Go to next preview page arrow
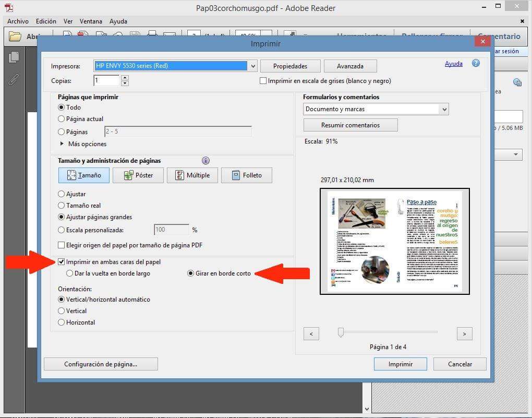Image resolution: width=532 pixels, height=418 pixels. click(x=464, y=333)
